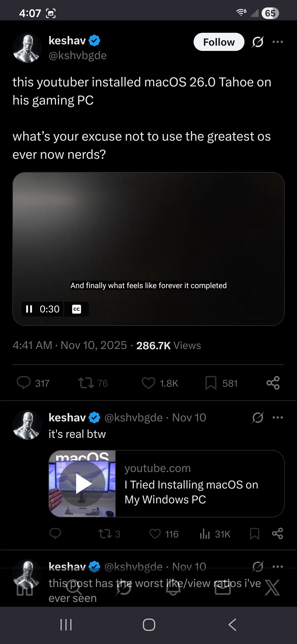
Task: Open more options on the main post
Action: click(277, 42)
